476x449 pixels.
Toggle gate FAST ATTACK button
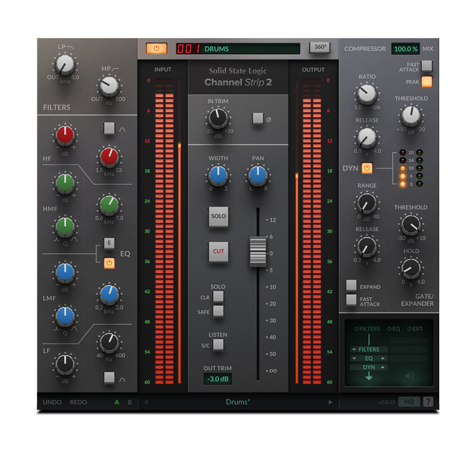pos(351,300)
